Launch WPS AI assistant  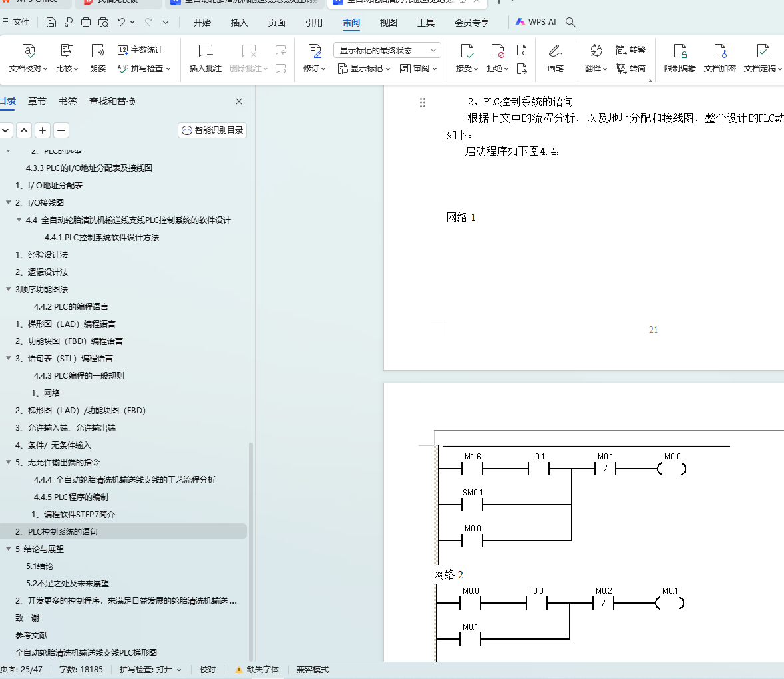pyautogui.click(x=536, y=22)
